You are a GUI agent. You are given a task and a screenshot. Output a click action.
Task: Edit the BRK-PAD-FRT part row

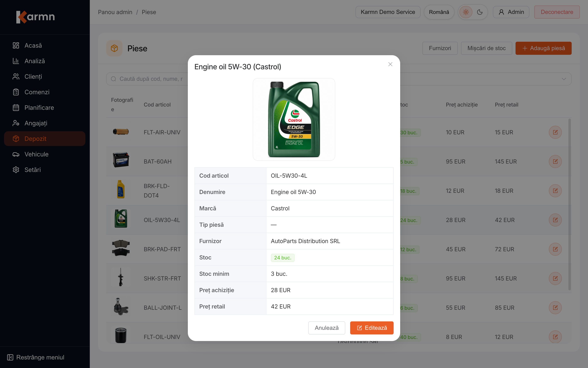pos(555,249)
